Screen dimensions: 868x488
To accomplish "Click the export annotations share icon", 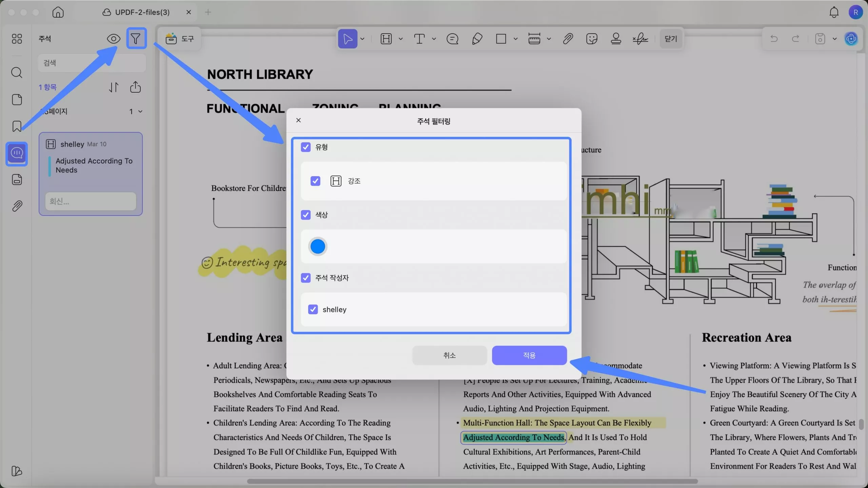I will pos(135,87).
